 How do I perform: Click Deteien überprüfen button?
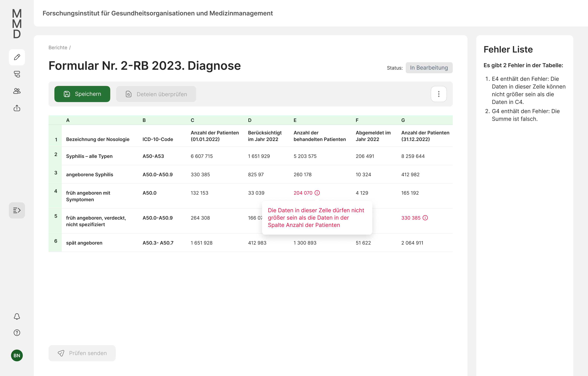pyautogui.click(x=156, y=94)
